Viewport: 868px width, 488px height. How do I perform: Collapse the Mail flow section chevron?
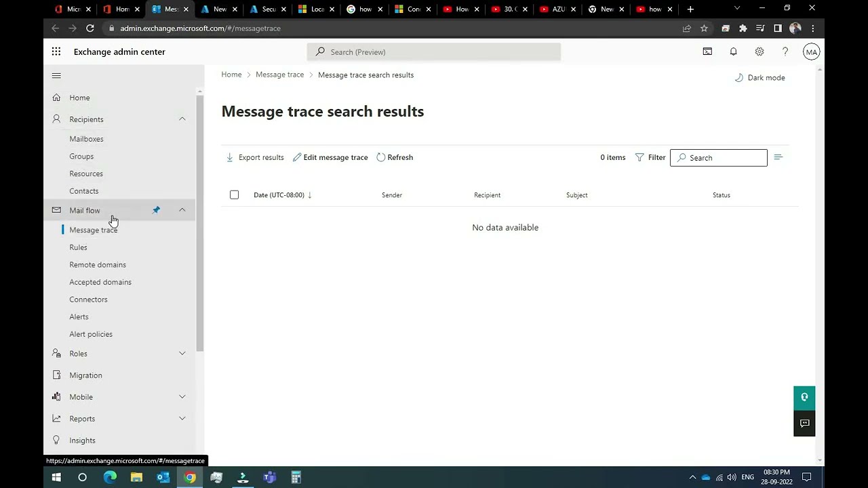click(182, 210)
